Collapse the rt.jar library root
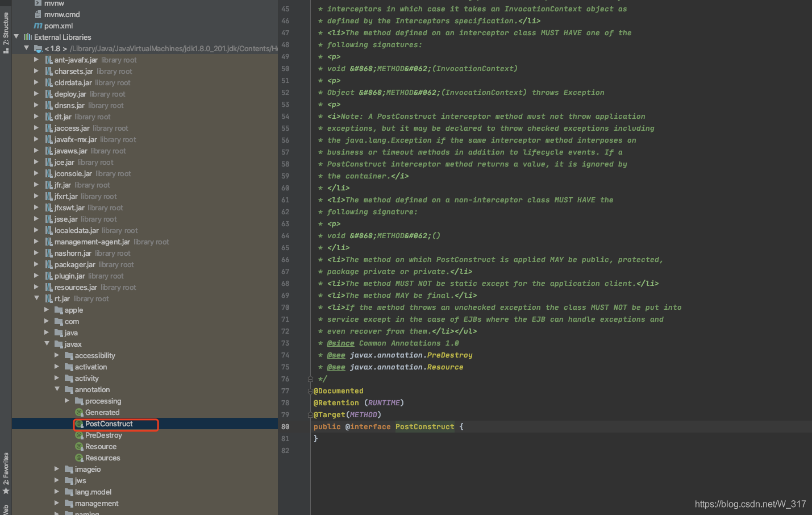The width and height of the screenshot is (812, 515). (x=37, y=298)
